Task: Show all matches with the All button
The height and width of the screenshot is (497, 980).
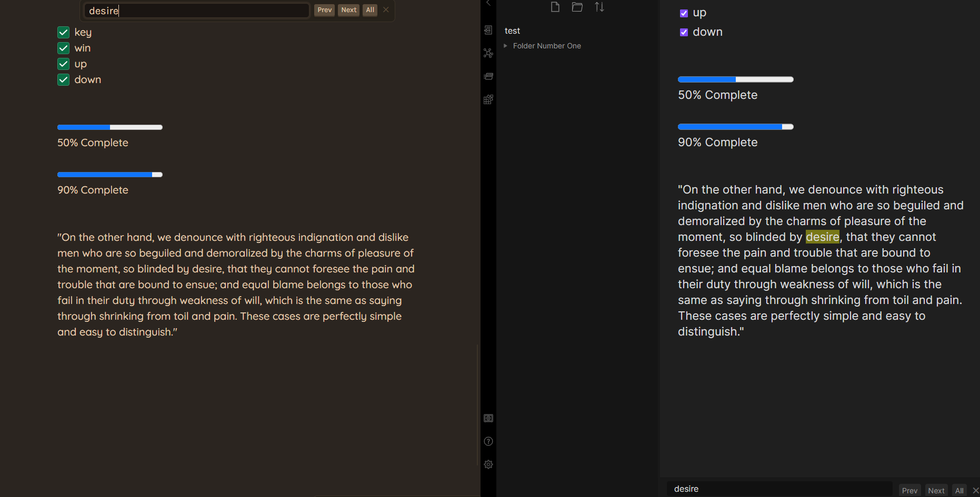Action: click(x=369, y=9)
